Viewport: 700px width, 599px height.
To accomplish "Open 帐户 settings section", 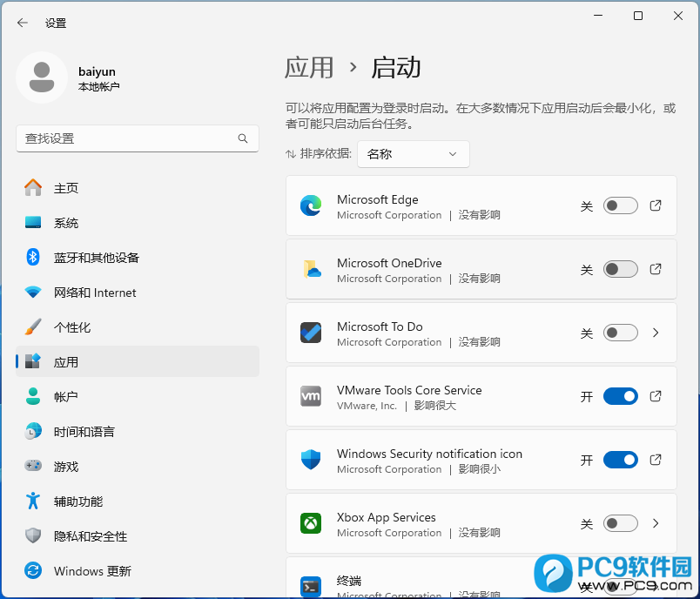I will coord(138,396).
